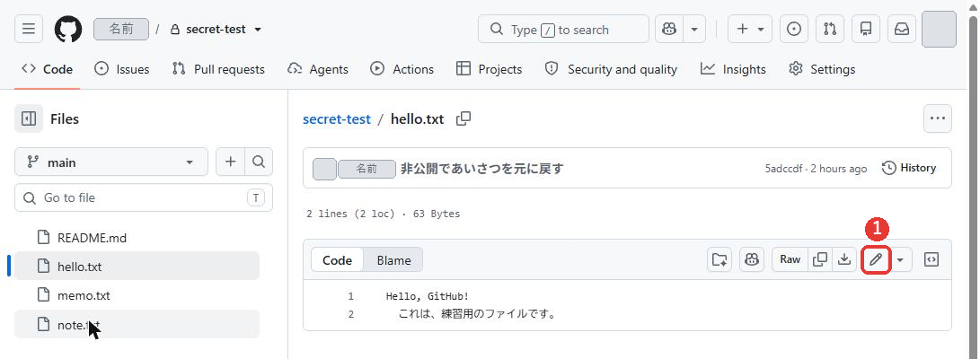Screen dimensions: 980x359
Task: Open the main branch selector dropdown
Action: click(x=111, y=162)
